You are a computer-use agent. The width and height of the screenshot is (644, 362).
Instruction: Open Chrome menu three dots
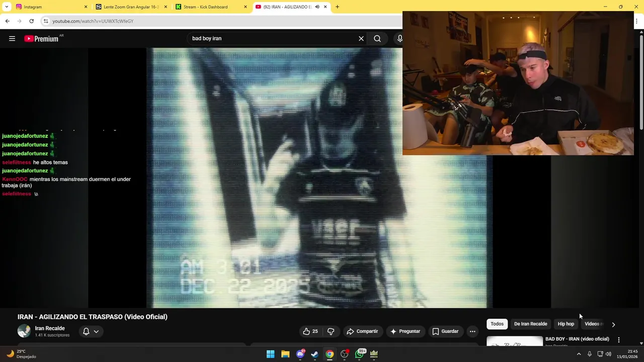636,21
